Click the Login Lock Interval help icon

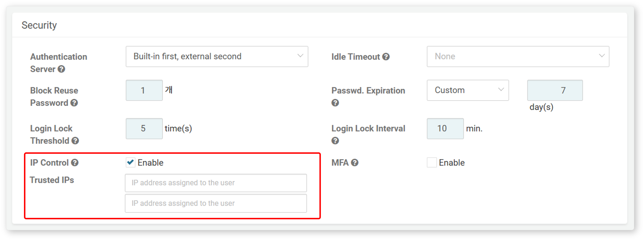(335, 141)
